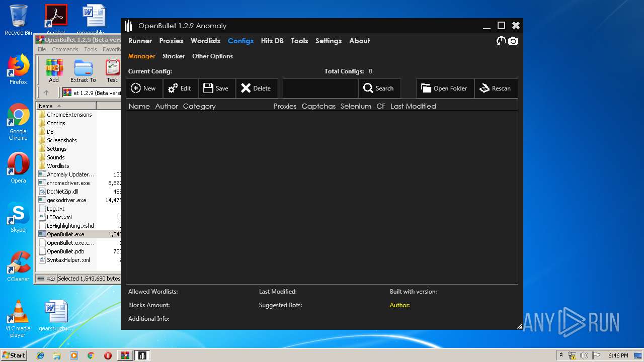Image resolution: width=644 pixels, height=362 pixels.
Task: Click the WinRAR Test icon
Action: click(x=112, y=71)
